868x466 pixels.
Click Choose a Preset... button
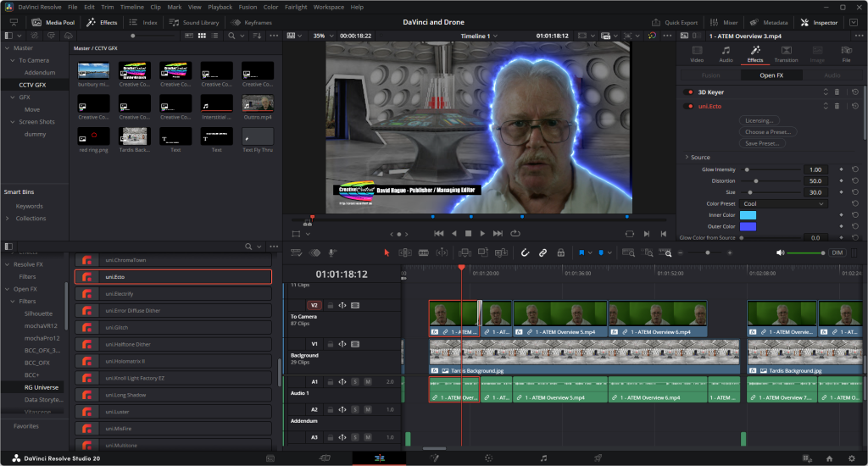768,131
